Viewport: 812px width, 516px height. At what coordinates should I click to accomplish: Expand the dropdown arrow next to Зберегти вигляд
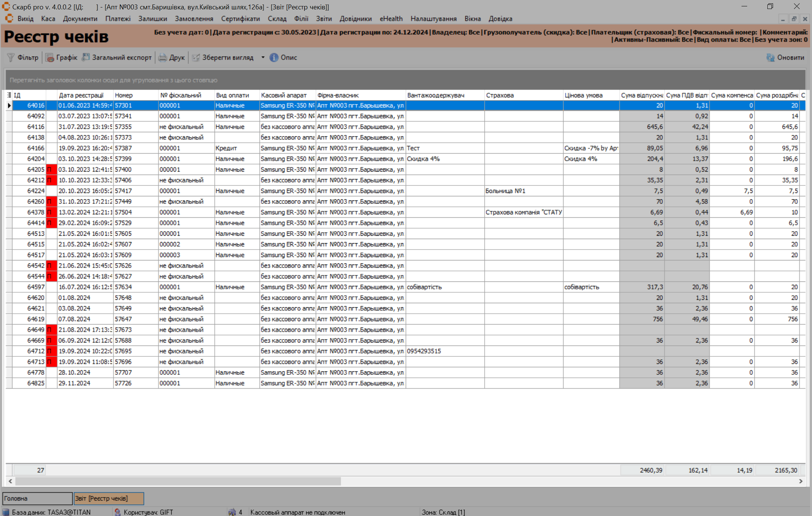(263, 57)
